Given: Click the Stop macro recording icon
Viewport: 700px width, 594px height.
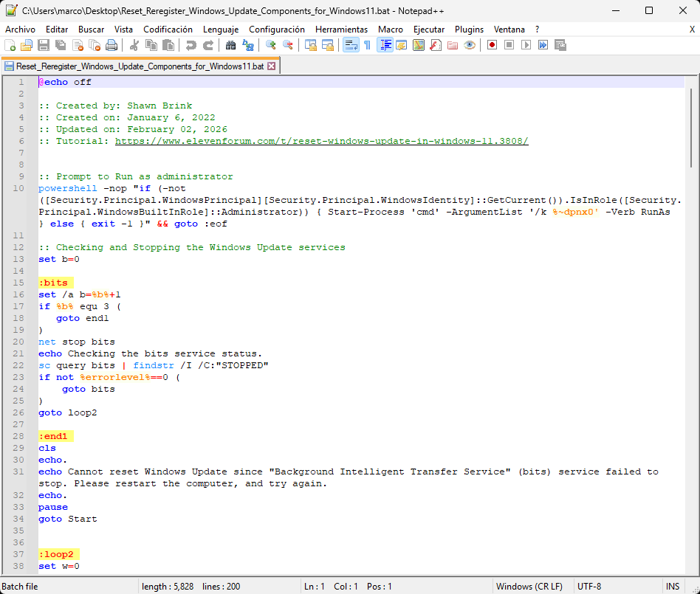Looking at the screenshot, I should coord(509,45).
